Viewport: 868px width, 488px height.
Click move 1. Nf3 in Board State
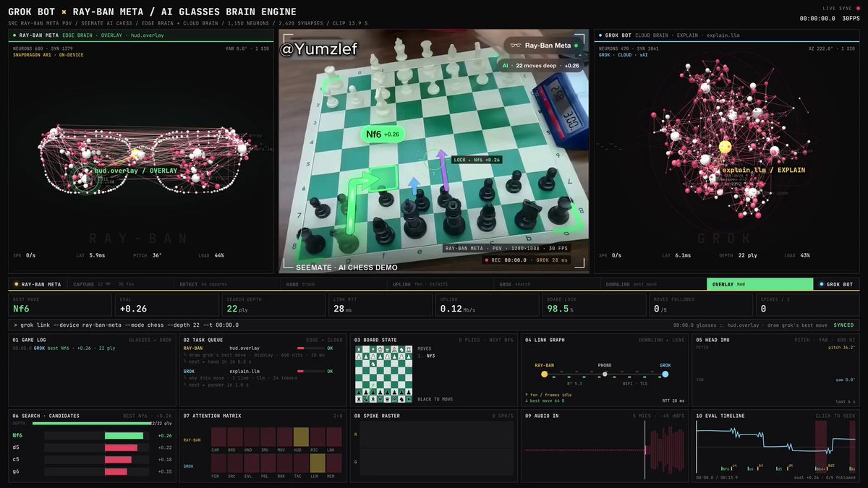(427, 356)
